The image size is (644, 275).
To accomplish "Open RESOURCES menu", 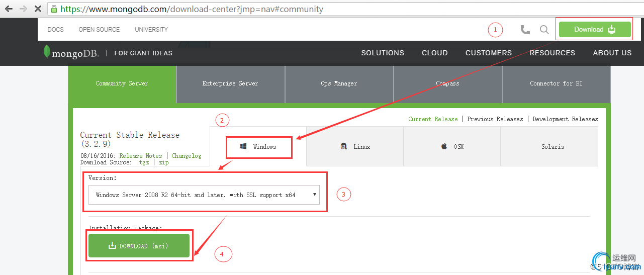I will click(x=553, y=53).
